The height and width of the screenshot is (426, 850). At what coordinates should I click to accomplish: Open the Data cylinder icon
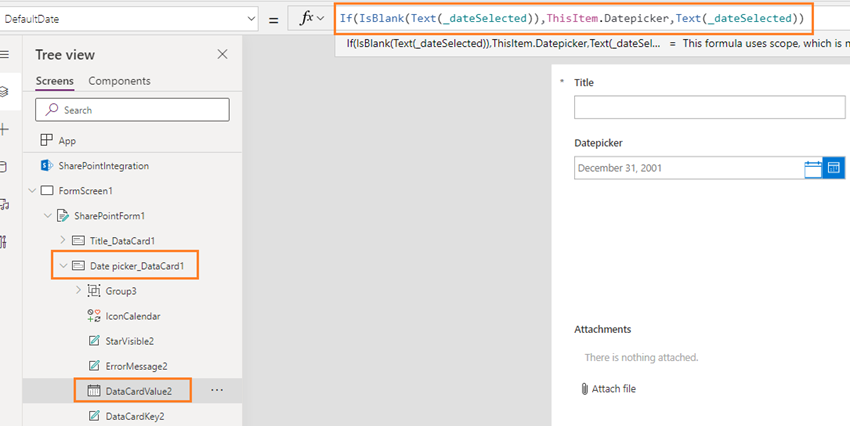click(x=4, y=167)
